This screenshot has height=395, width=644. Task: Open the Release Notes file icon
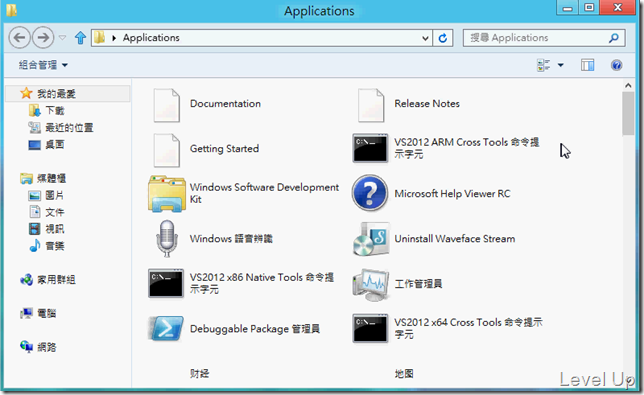coord(371,105)
